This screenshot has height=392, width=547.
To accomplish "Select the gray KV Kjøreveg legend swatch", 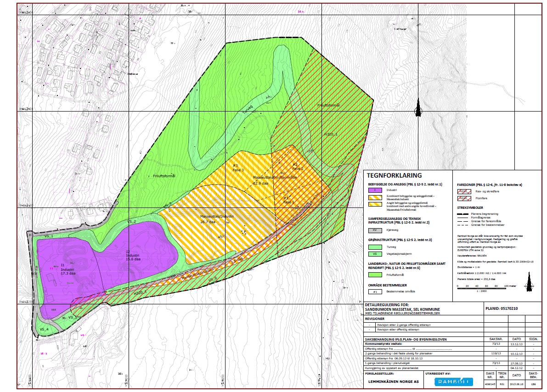I will point(375,230).
